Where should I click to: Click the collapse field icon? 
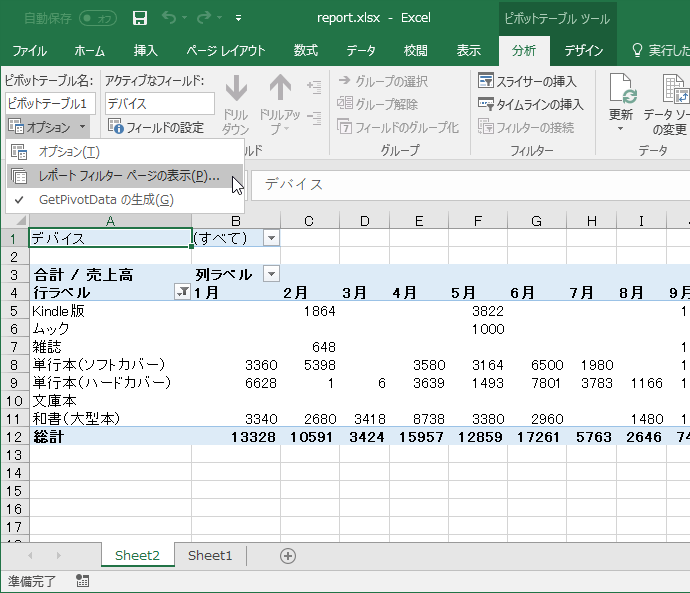(314, 118)
